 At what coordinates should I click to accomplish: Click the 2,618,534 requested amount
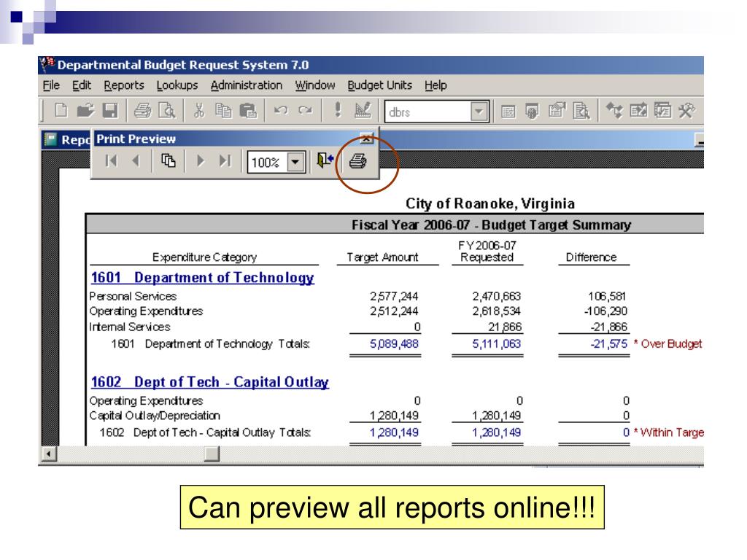point(496,311)
